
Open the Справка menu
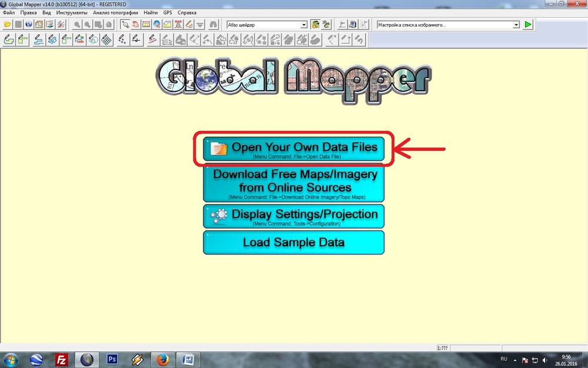tap(187, 12)
